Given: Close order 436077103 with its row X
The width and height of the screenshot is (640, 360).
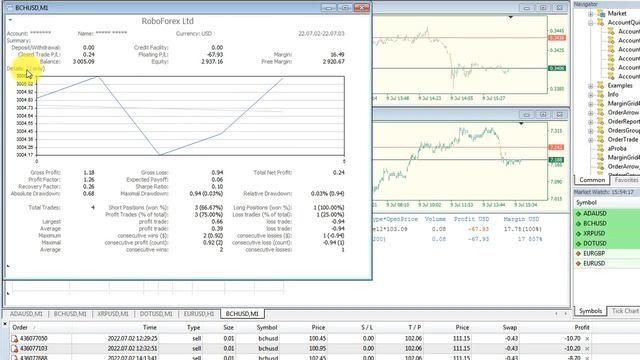Looking at the screenshot, I should click(x=587, y=349).
